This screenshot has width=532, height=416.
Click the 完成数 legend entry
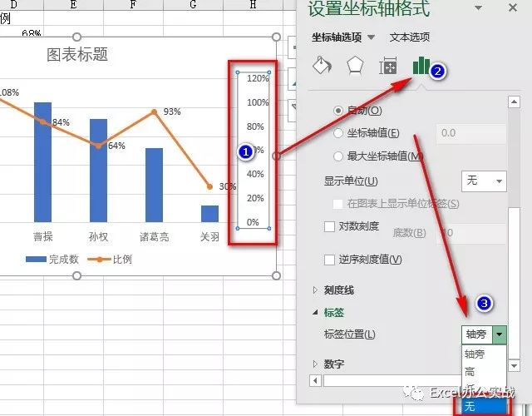(x=52, y=260)
